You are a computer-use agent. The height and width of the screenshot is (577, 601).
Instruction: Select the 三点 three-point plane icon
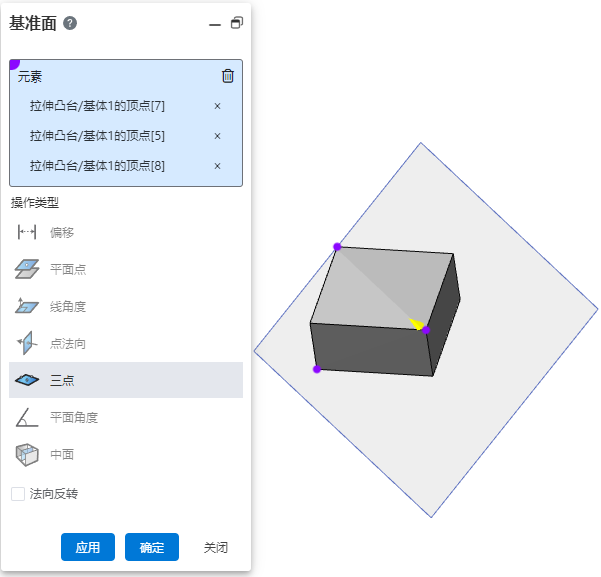point(27,380)
